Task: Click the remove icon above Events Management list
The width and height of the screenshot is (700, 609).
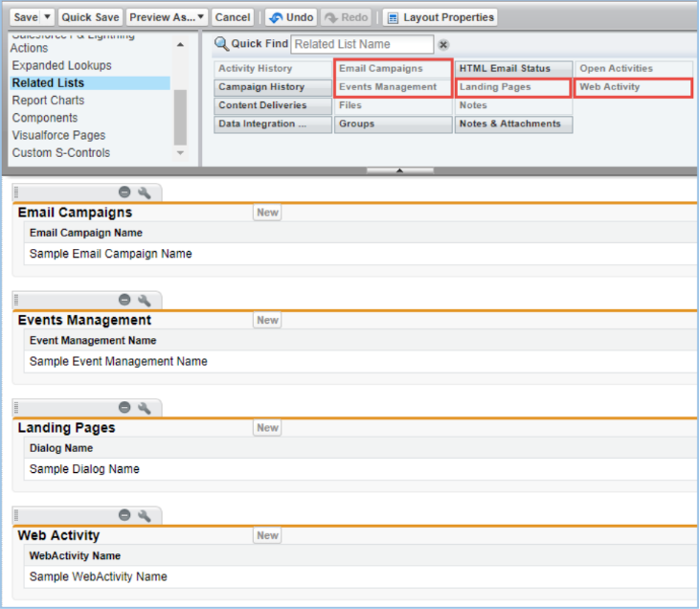Action: tap(124, 300)
